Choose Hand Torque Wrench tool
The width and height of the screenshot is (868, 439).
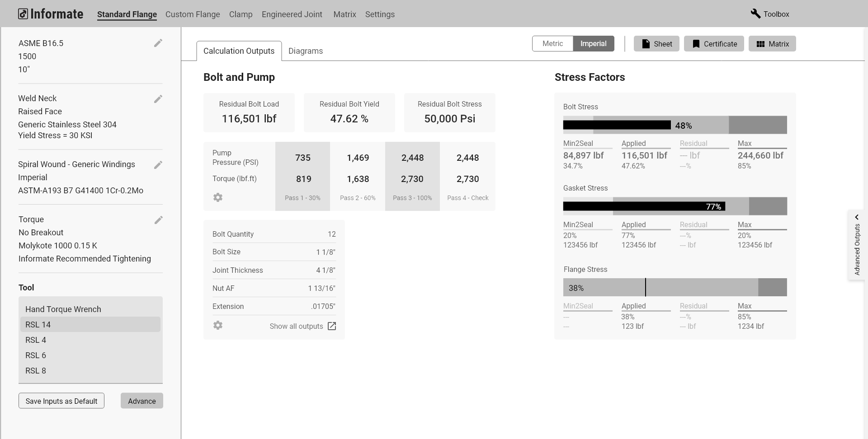pyautogui.click(x=63, y=309)
